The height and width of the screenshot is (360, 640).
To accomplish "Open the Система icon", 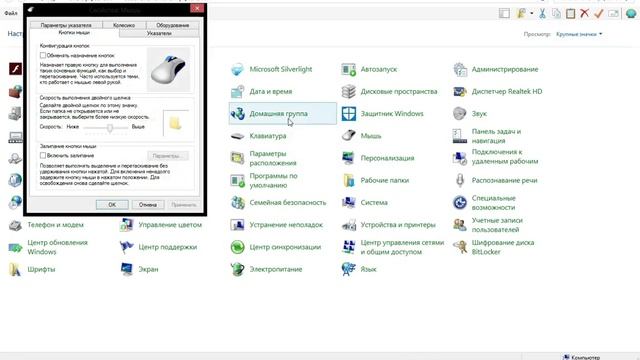I will [x=349, y=202].
